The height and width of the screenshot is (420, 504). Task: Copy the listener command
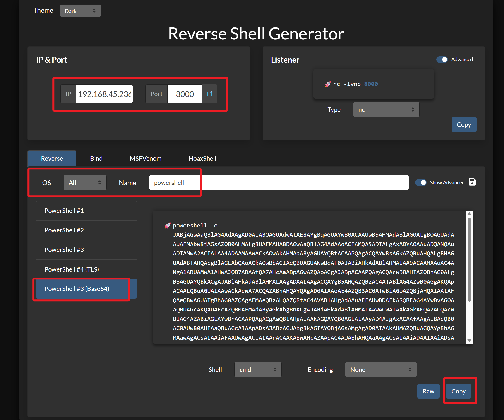[x=463, y=124]
